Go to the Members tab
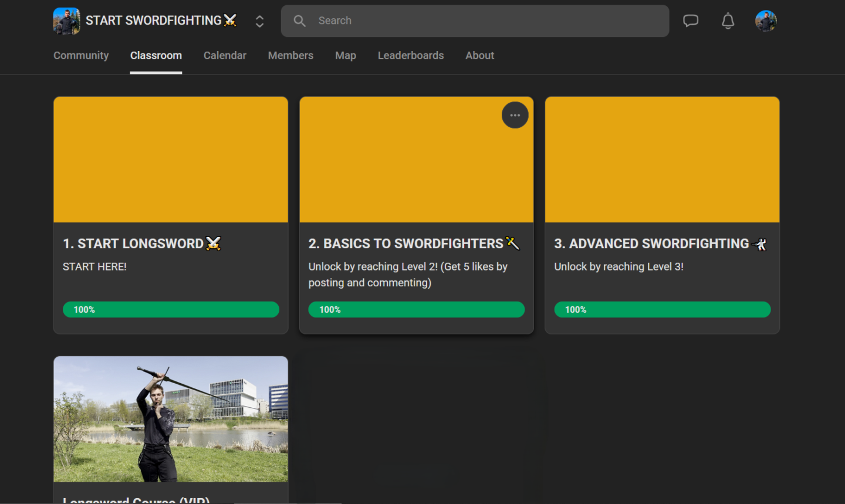Image resolution: width=845 pixels, height=504 pixels. (290, 56)
